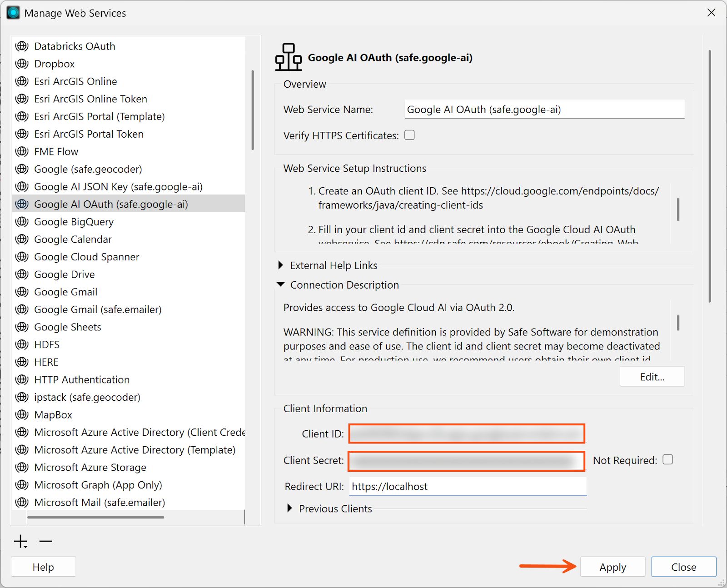Click Edit... for connection description
The width and height of the screenshot is (727, 588).
652,377
